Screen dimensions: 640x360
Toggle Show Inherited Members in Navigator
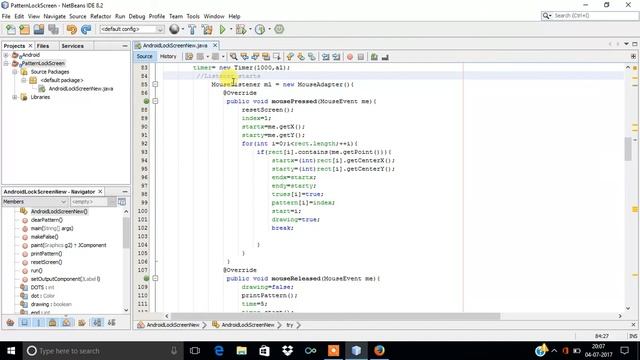pyautogui.click(x=11, y=322)
